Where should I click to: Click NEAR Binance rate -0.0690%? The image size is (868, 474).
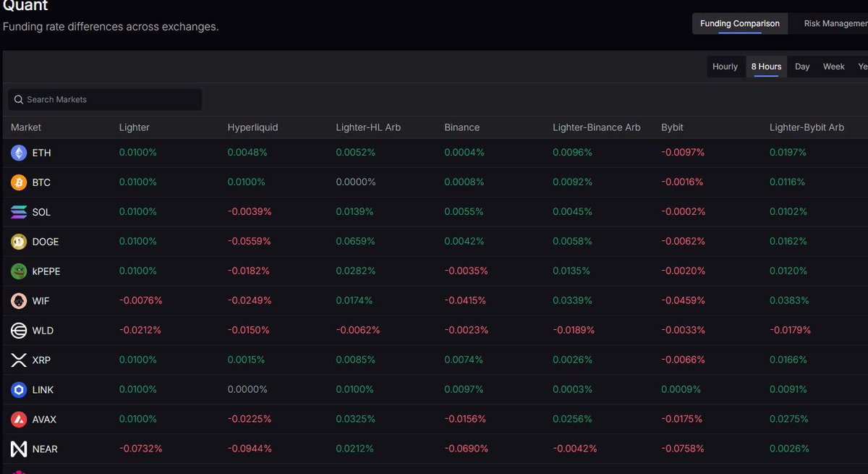(467, 449)
